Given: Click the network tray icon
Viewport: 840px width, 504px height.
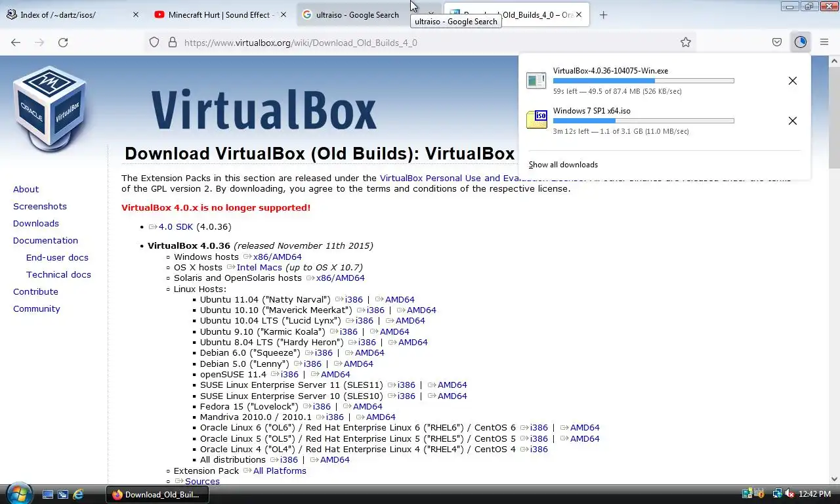Looking at the screenshot, I should click(x=777, y=493).
